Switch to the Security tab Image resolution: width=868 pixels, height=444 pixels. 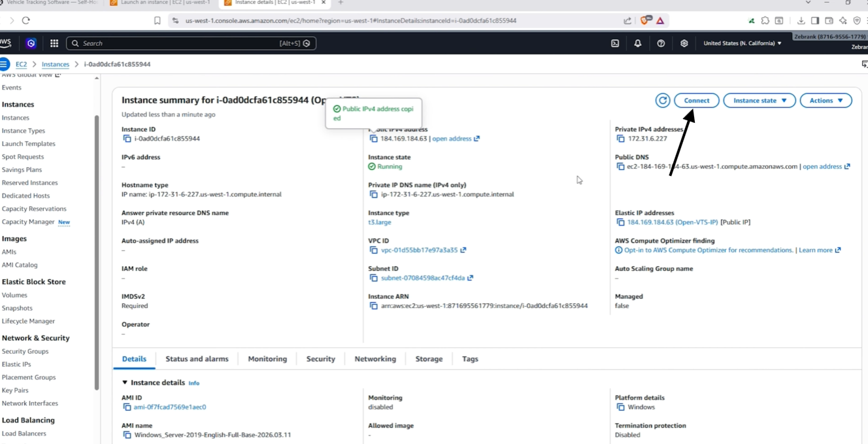(321, 359)
